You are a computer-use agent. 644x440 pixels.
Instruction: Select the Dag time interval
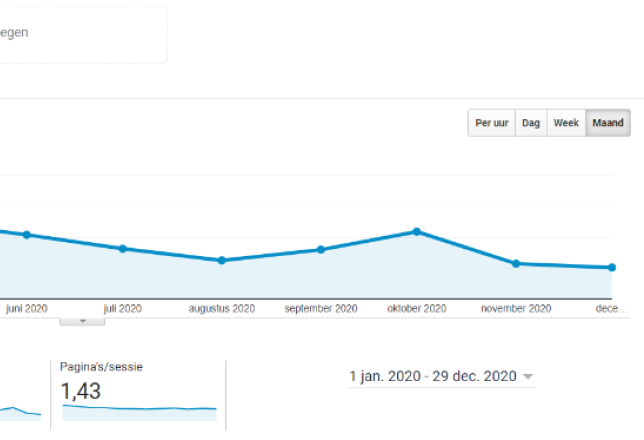pos(531,123)
